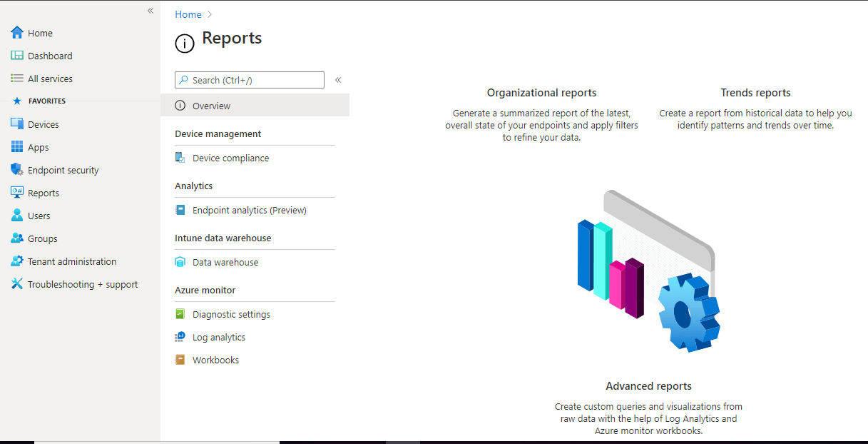Collapse the Reports menu pane

coord(338,80)
